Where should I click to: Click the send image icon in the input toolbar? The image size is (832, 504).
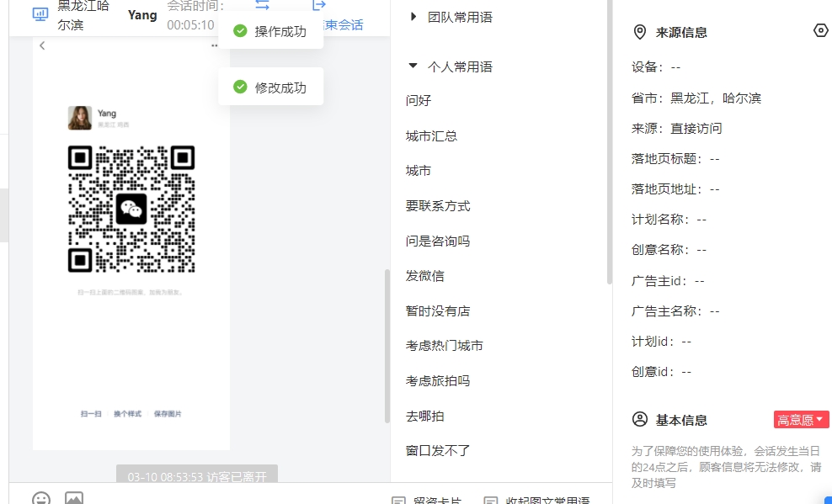74,498
